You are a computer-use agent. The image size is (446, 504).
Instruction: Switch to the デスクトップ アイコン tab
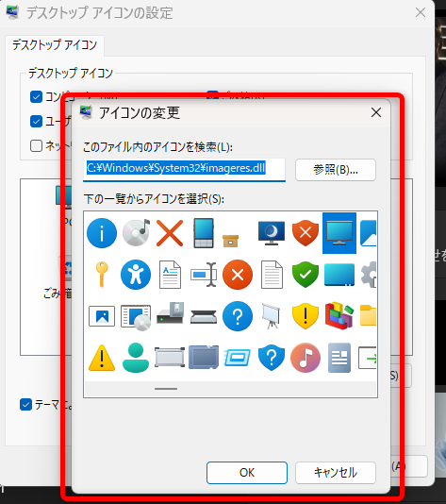coord(55,45)
